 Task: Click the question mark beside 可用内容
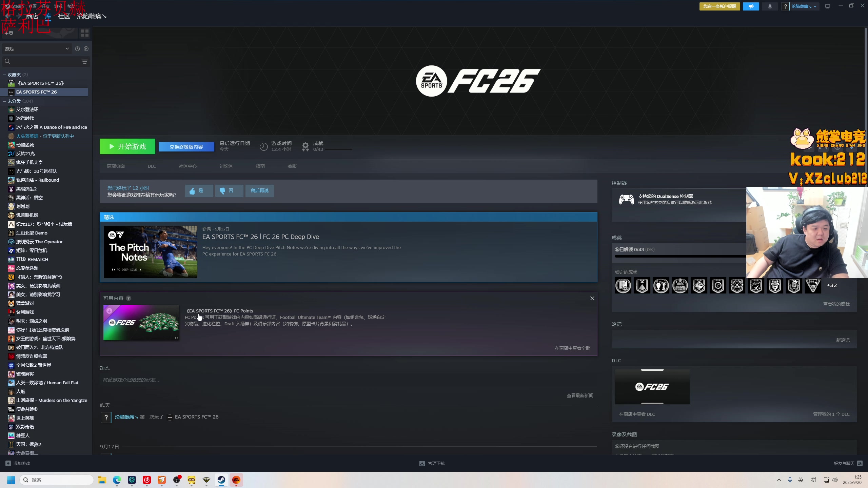(129, 298)
